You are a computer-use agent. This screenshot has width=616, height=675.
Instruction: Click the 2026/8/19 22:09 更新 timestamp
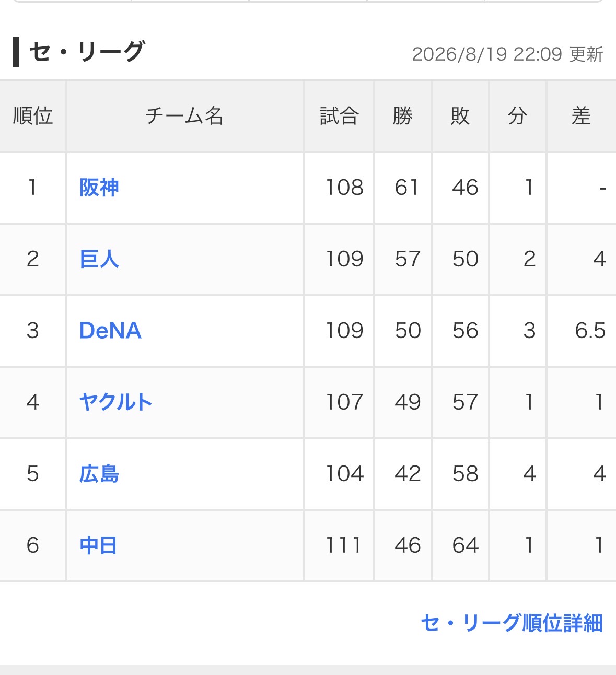(507, 54)
